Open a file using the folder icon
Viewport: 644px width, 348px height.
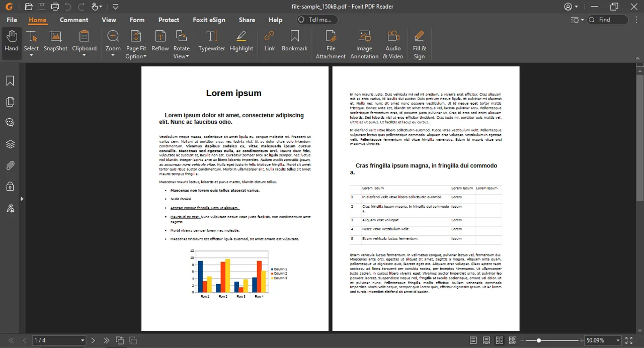(x=29, y=7)
